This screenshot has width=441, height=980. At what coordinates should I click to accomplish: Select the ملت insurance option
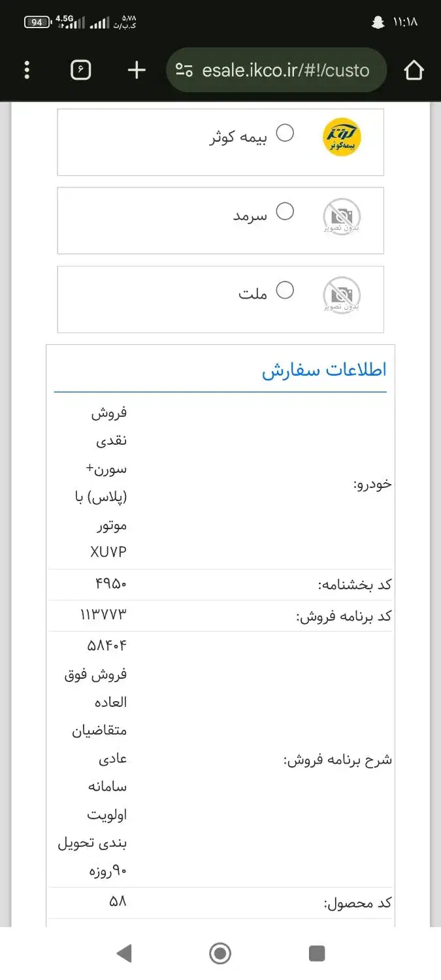coord(286,290)
